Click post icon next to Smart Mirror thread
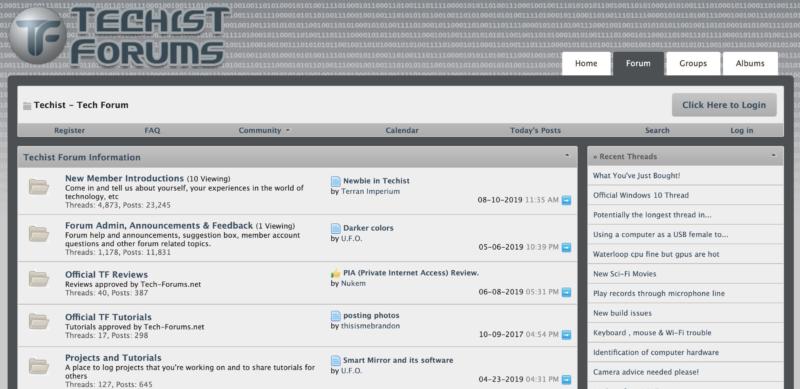800x389 pixels. coord(335,360)
